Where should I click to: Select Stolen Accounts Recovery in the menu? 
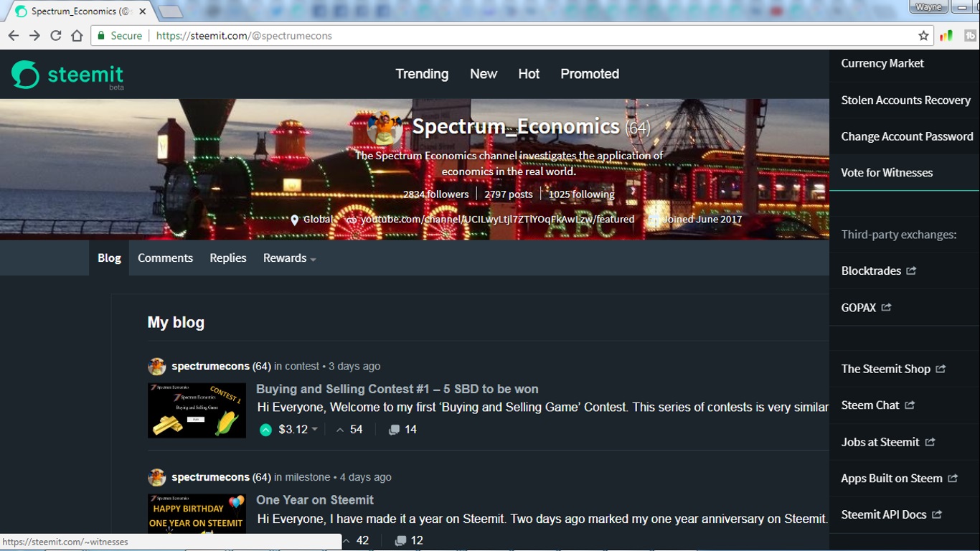click(905, 100)
